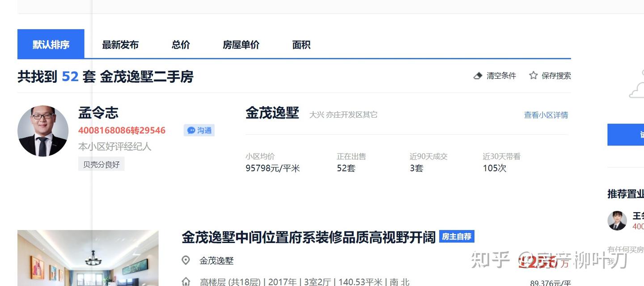Viewport: 644px width, 286px height.
Task: Select the 默认排序 sort tab
Action: (51, 44)
